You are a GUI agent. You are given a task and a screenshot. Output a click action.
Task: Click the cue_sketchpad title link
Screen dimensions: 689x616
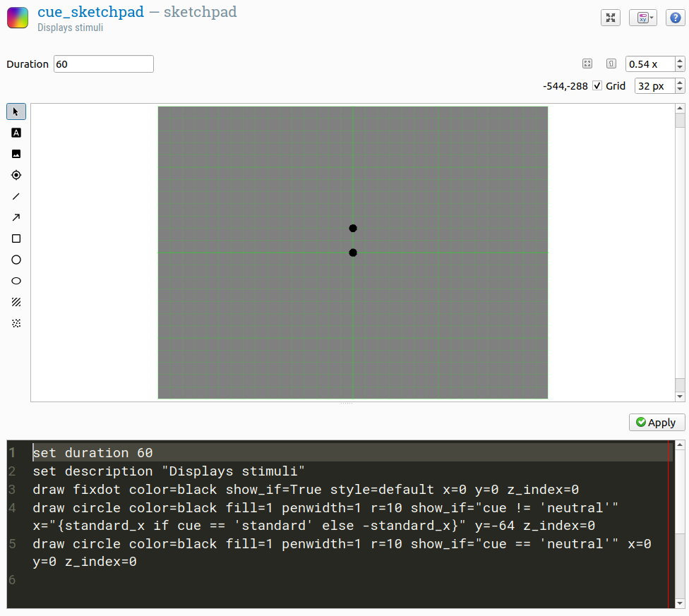(90, 12)
